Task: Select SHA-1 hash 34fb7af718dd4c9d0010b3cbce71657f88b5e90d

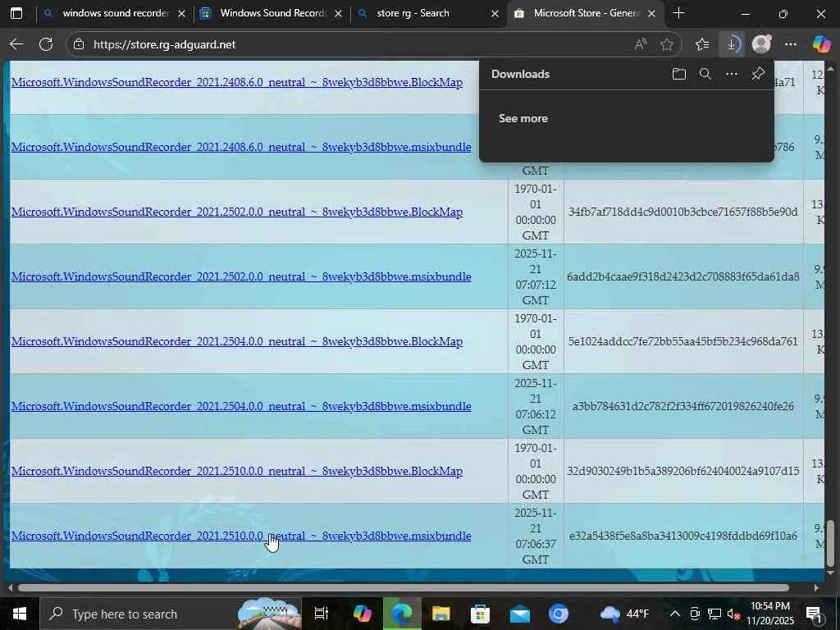Action: click(x=683, y=212)
